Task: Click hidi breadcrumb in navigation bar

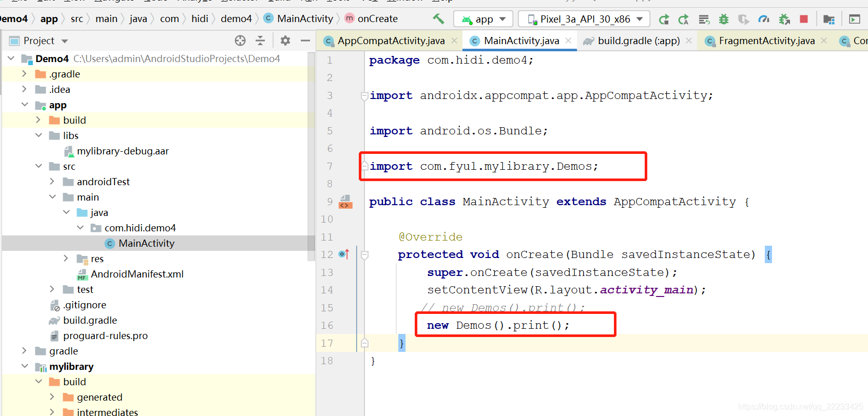Action: (x=200, y=19)
